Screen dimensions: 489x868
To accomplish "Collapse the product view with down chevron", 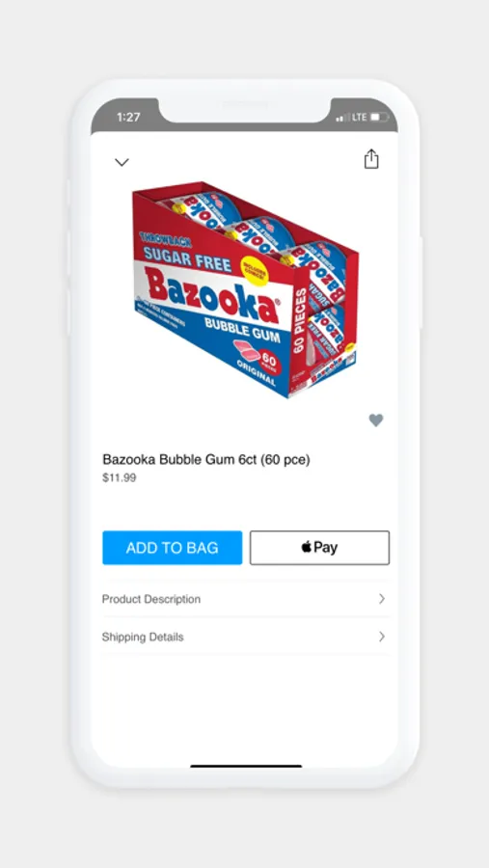I will 122,162.
